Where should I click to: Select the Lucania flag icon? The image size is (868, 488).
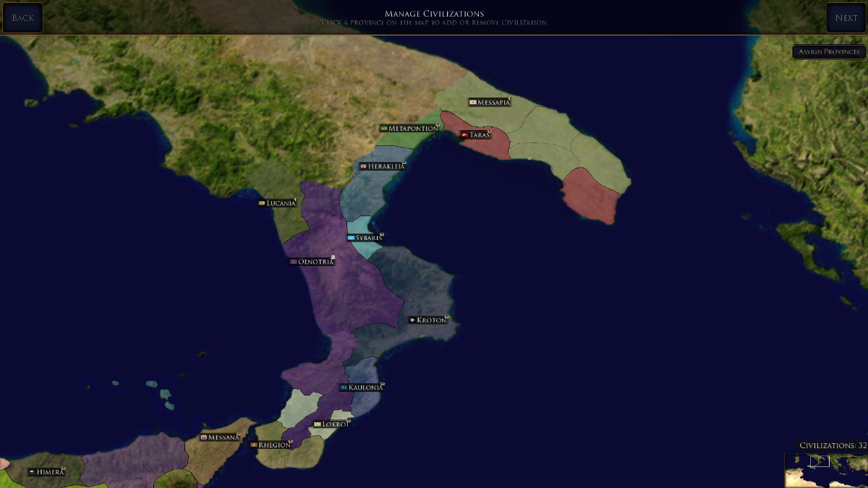click(x=262, y=203)
